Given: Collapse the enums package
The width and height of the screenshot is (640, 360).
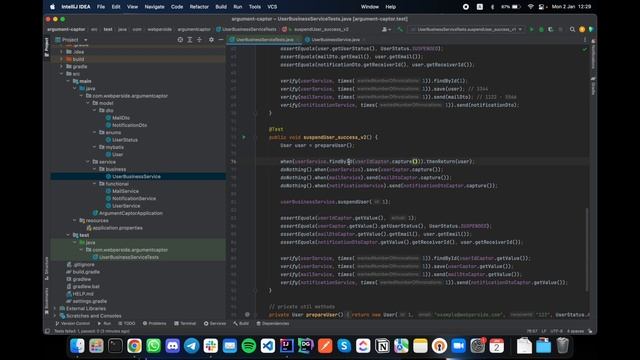Looking at the screenshot, I should [94, 133].
